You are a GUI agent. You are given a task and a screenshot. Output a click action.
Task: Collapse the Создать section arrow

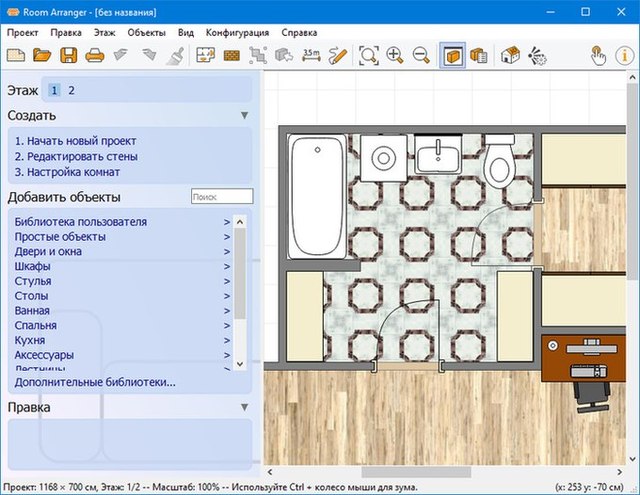point(244,116)
